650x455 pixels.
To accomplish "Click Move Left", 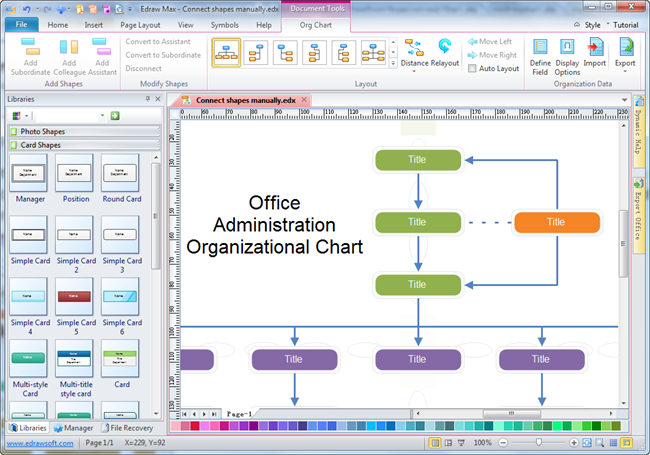I will point(490,41).
